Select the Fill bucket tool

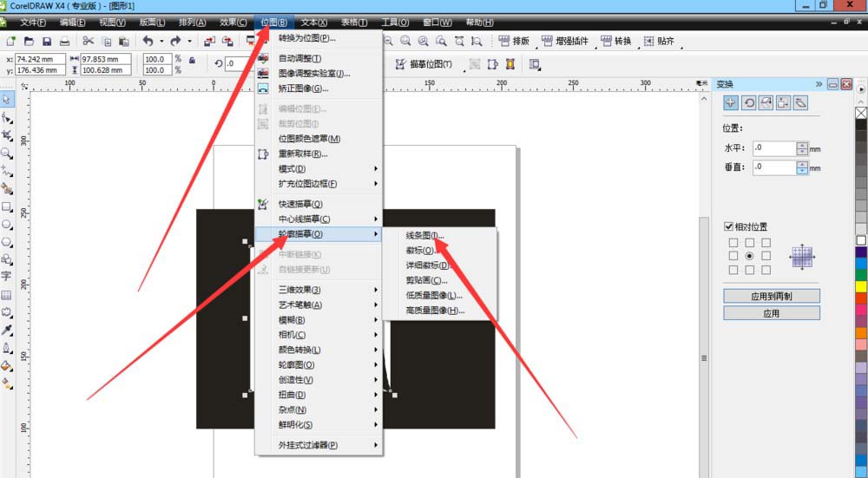pos(7,366)
